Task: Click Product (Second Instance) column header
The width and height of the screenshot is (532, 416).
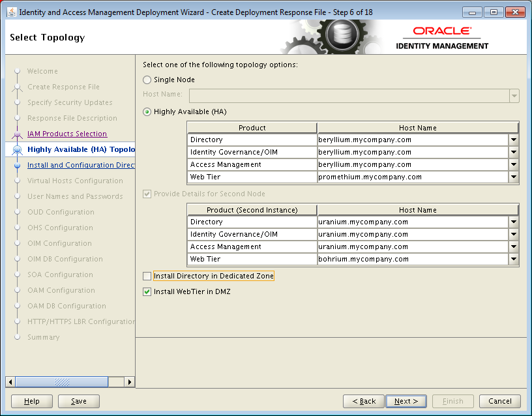Action: coord(252,210)
